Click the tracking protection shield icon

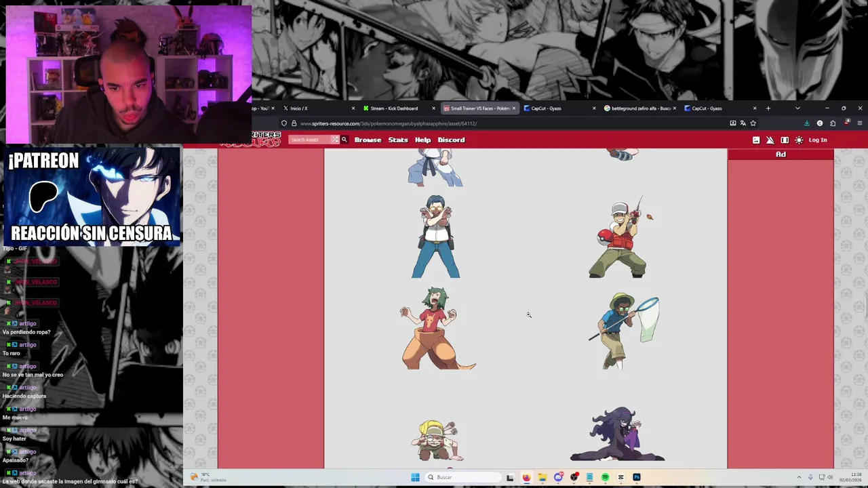(284, 123)
